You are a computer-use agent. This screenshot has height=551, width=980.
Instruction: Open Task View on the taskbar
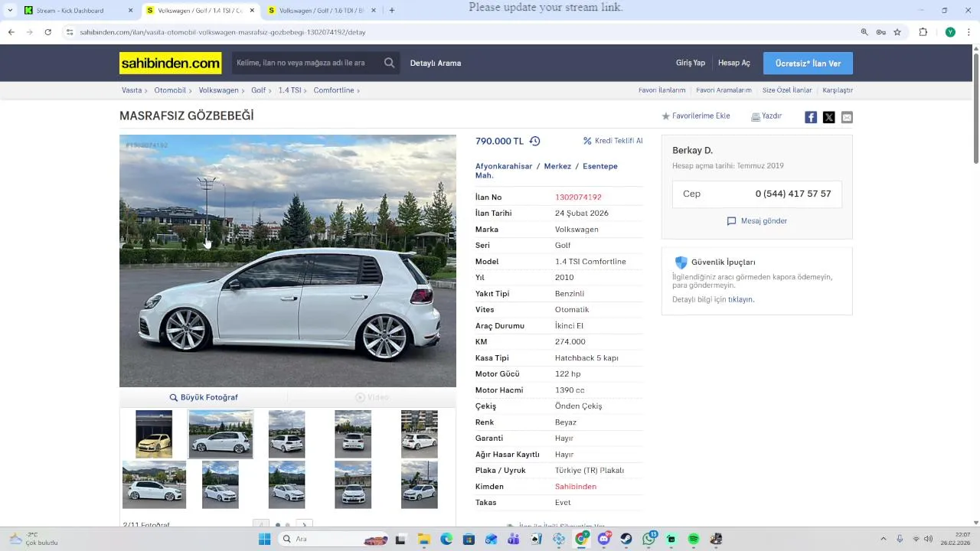point(400,539)
